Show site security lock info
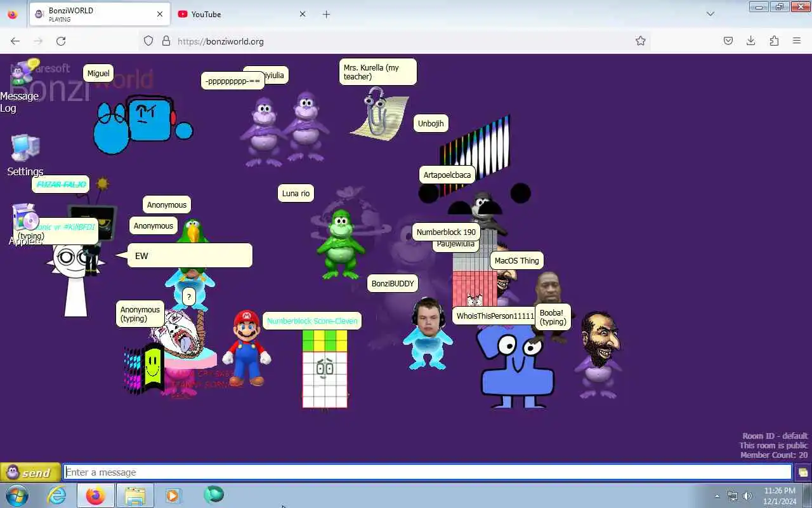The image size is (812, 508). (166, 41)
